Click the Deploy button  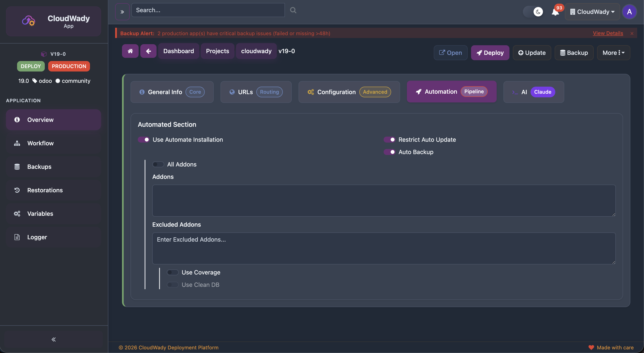(x=490, y=53)
